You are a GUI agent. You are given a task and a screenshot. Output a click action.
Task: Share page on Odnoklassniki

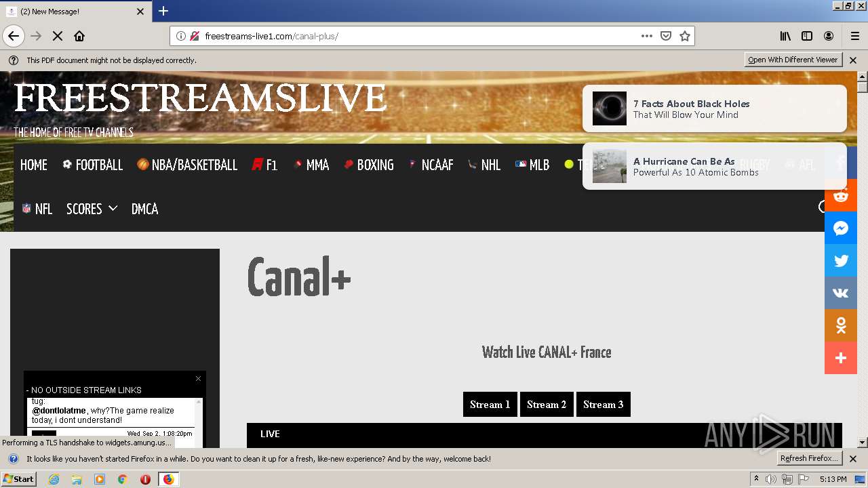tap(841, 326)
